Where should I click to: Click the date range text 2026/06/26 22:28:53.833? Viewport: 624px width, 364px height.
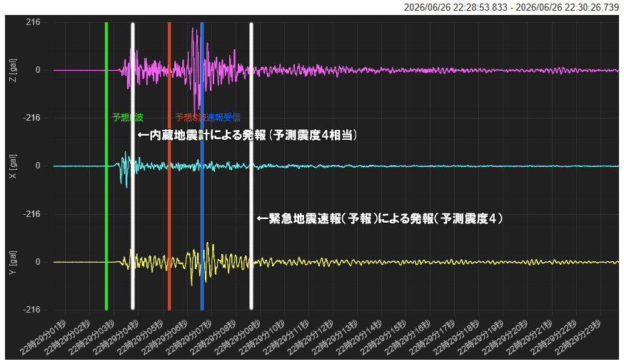pos(456,7)
